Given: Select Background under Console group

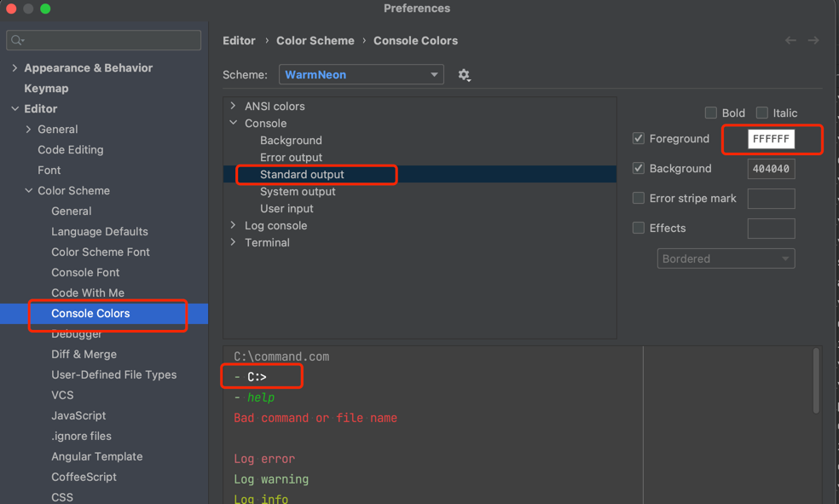Looking at the screenshot, I should (x=291, y=140).
